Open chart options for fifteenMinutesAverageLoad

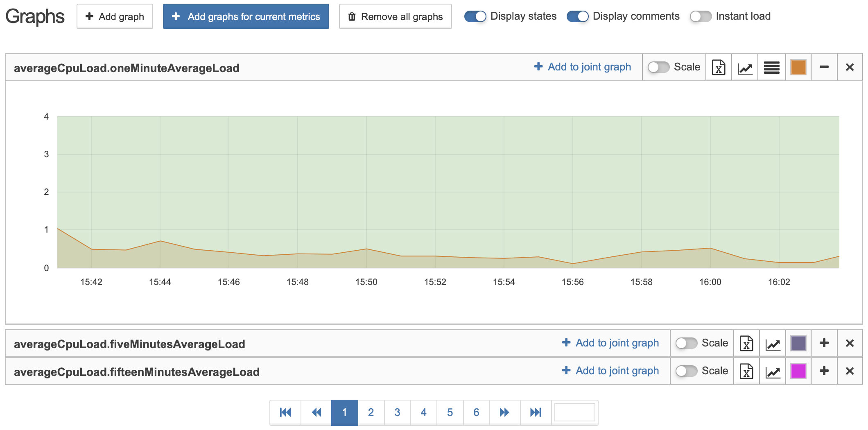click(x=773, y=371)
